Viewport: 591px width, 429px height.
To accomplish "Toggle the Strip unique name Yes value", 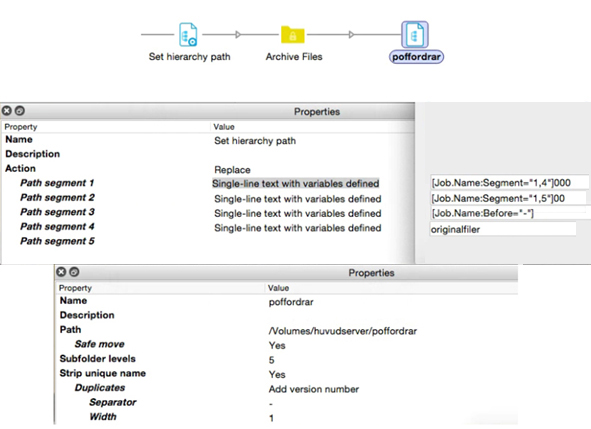I will click(x=277, y=374).
